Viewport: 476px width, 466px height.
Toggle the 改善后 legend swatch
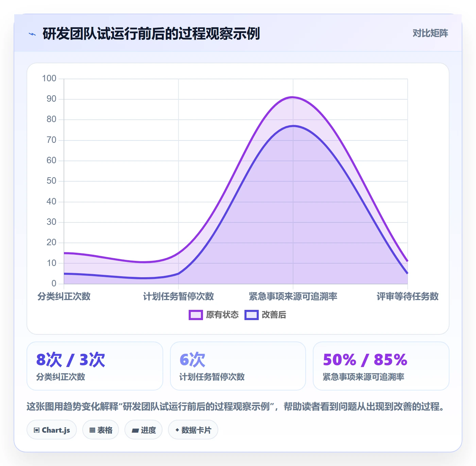click(252, 315)
